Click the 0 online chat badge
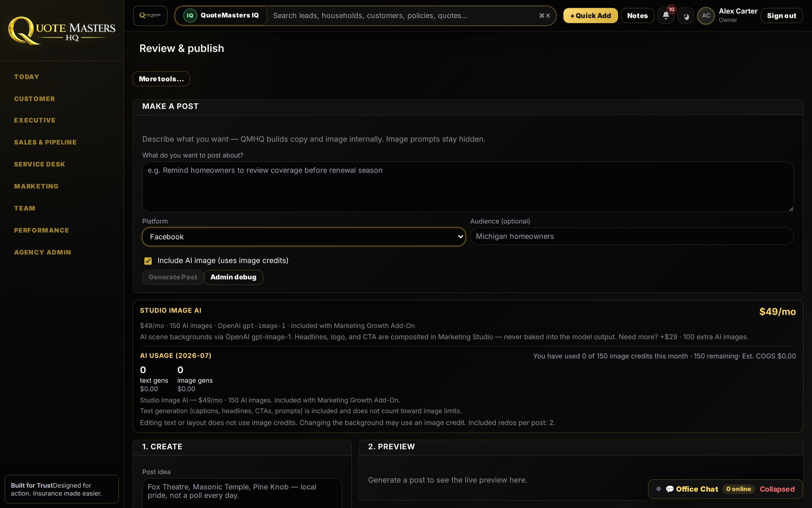812x508 pixels. (x=738, y=489)
